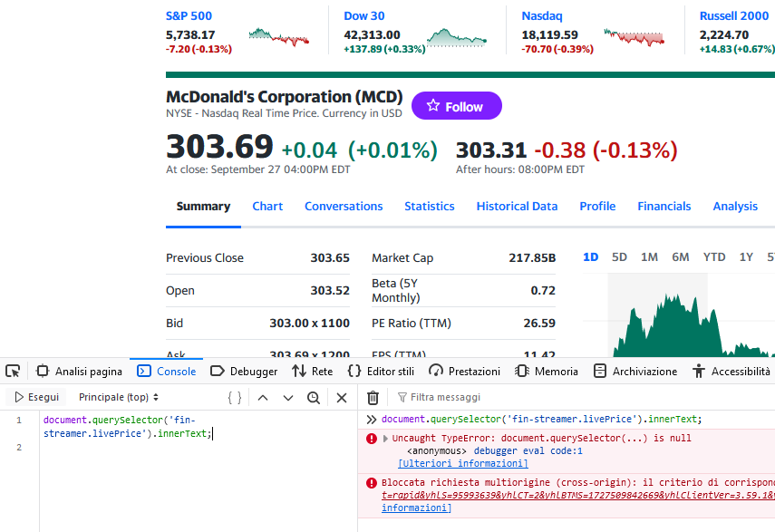775x532 pixels.
Task: Click the pretty-print braces icon in editor
Action: tap(235, 397)
